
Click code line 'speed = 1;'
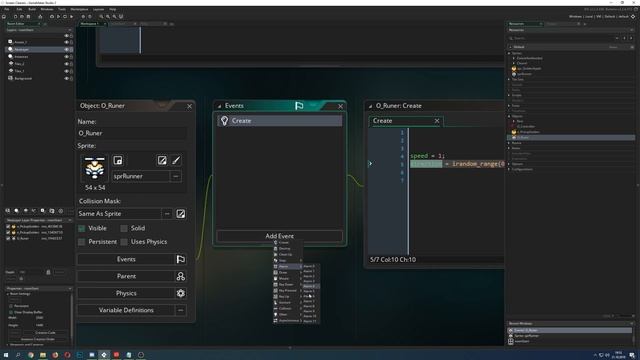coord(428,156)
